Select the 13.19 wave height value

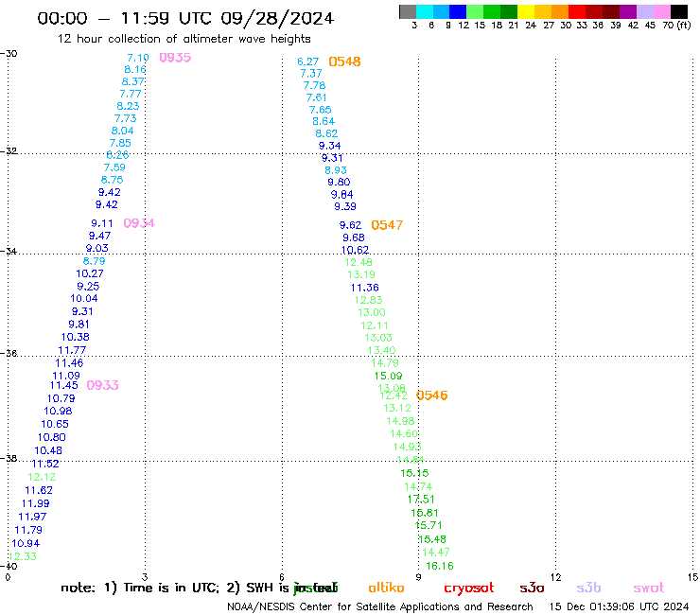point(361,274)
